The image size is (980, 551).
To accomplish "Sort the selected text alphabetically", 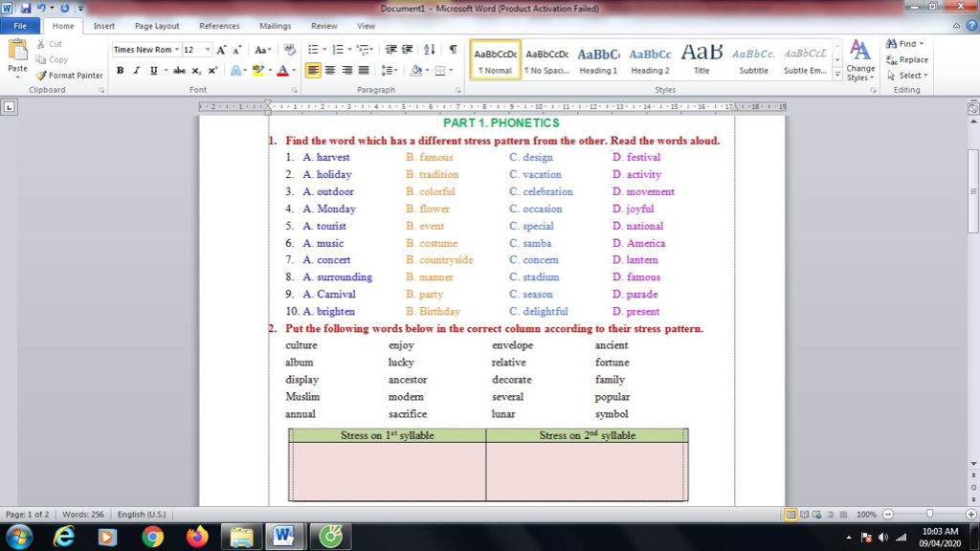I will pyautogui.click(x=430, y=50).
